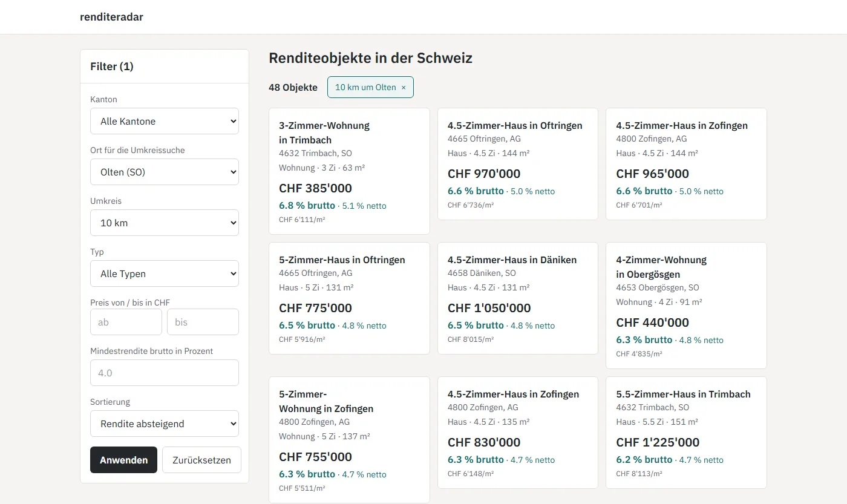Viewport: 847px width, 504px height.
Task: Open the 4.5-Zimmer-Haus in Zofingen CHF 965'000 listing
Action: tap(686, 164)
